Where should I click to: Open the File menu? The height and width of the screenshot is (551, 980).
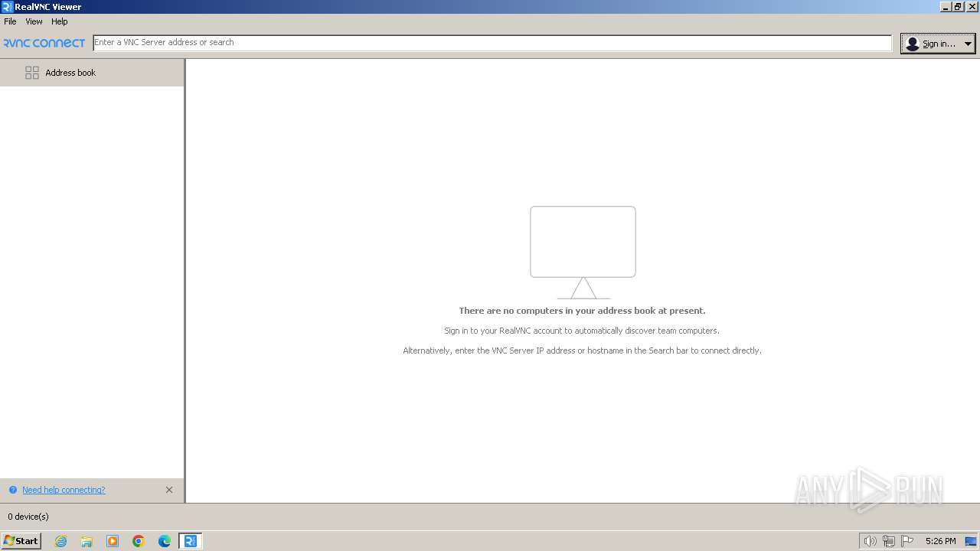(10, 21)
